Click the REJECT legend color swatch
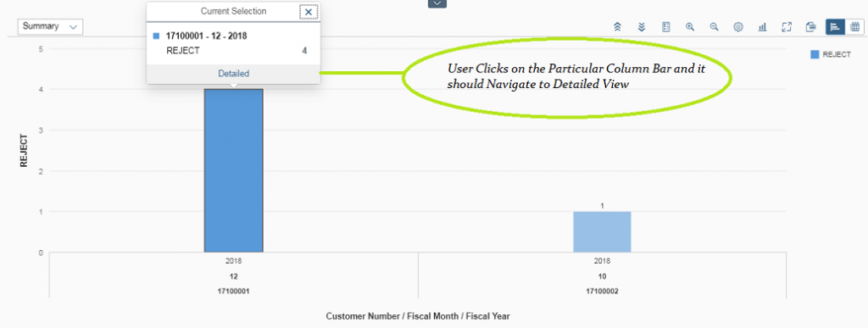Image resolution: width=868 pixels, height=328 pixels. (815, 54)
